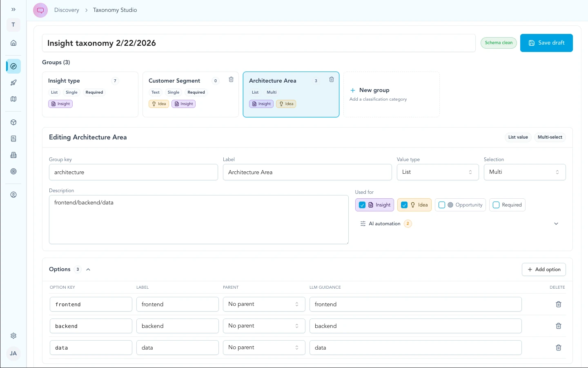Collapse the Options section
Viewport: 588px width, 368px height.
click(88, 269)
